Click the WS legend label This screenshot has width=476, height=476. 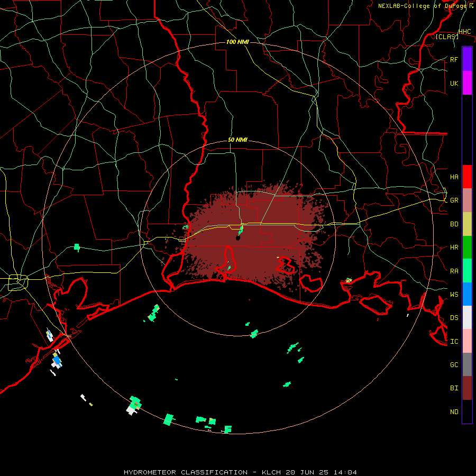click(x=454, y=295)
